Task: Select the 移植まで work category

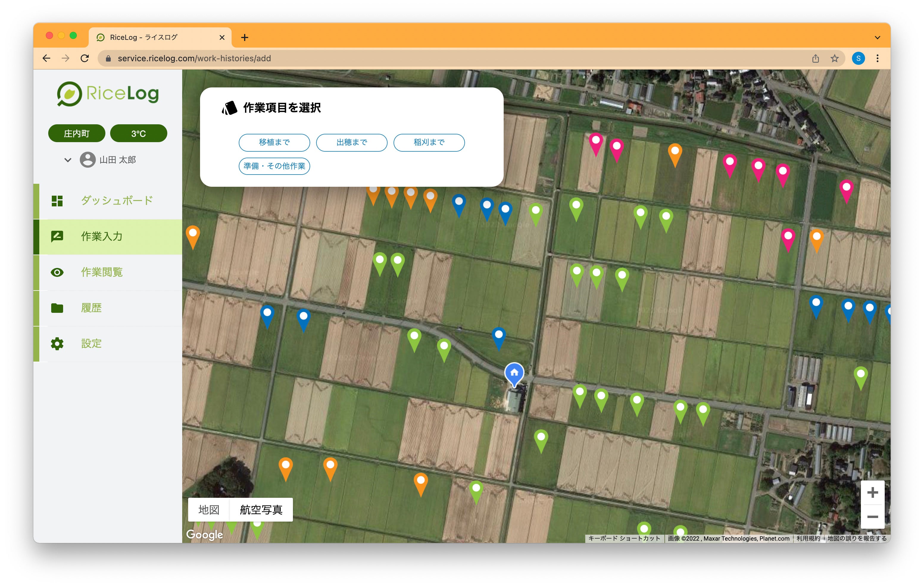Action: pyautogui.click(x=274, y=142)
